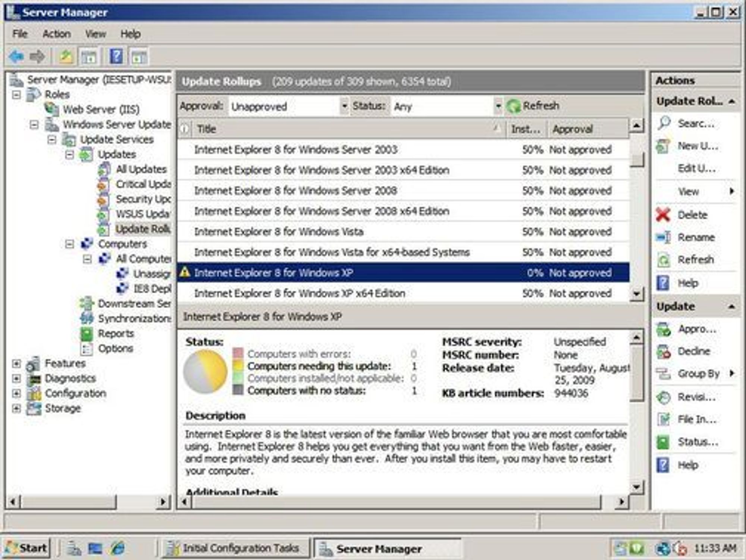Viewport: 746px width, 560px height.
Task: Click the Server Manager quick launch icon
Action: tap(74, 548)
